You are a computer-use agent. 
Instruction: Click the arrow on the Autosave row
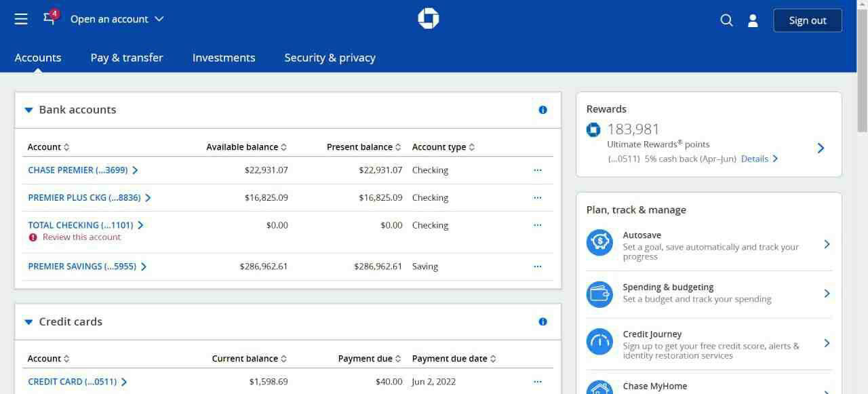click(x=827, y=244)
